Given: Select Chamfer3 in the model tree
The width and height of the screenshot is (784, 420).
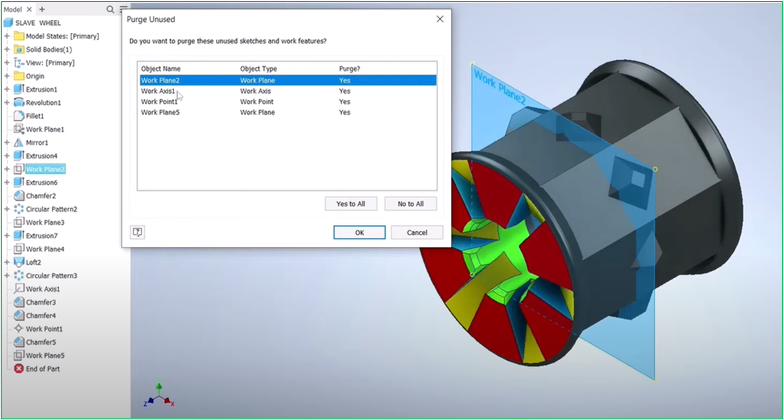Looking at the screenshot, I should click(x=41, y=302).
